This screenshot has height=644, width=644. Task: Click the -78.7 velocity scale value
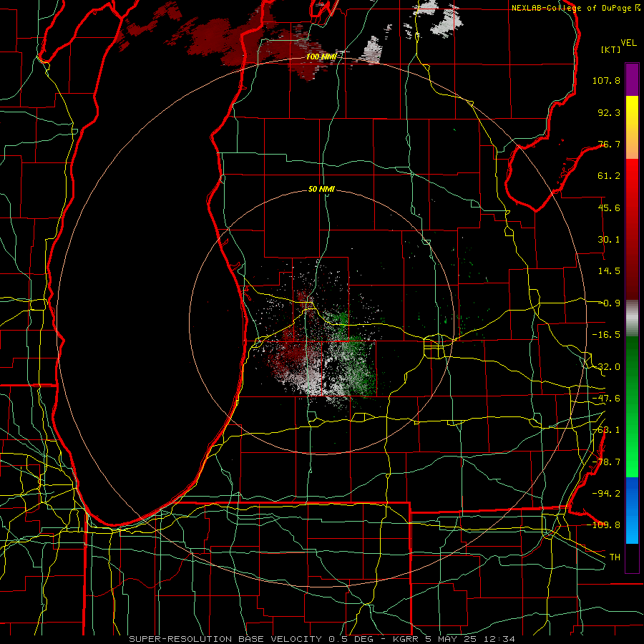pos(606,462)
